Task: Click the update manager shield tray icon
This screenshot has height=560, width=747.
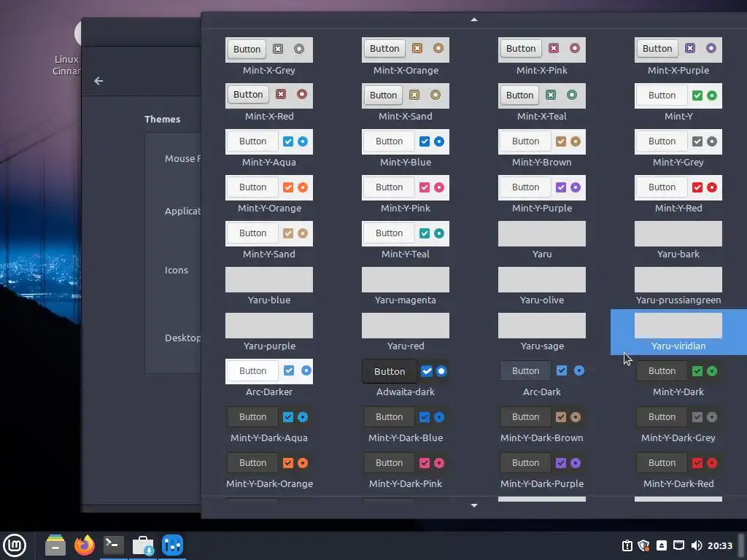Action: 643,545
